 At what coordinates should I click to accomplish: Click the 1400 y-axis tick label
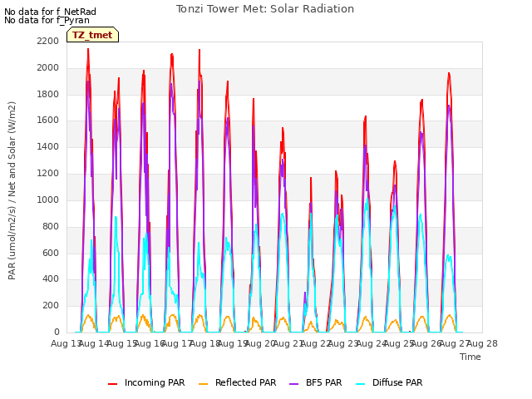(48, 147)
